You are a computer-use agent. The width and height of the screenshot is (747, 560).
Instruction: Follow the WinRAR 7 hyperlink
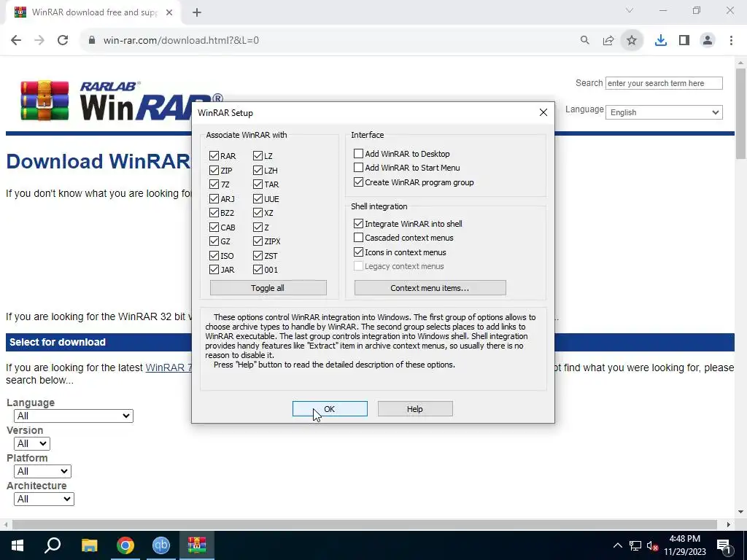point(169,367)
